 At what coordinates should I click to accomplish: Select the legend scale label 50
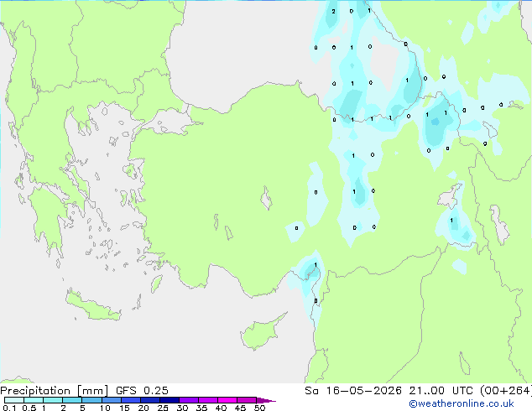(259, 408)
